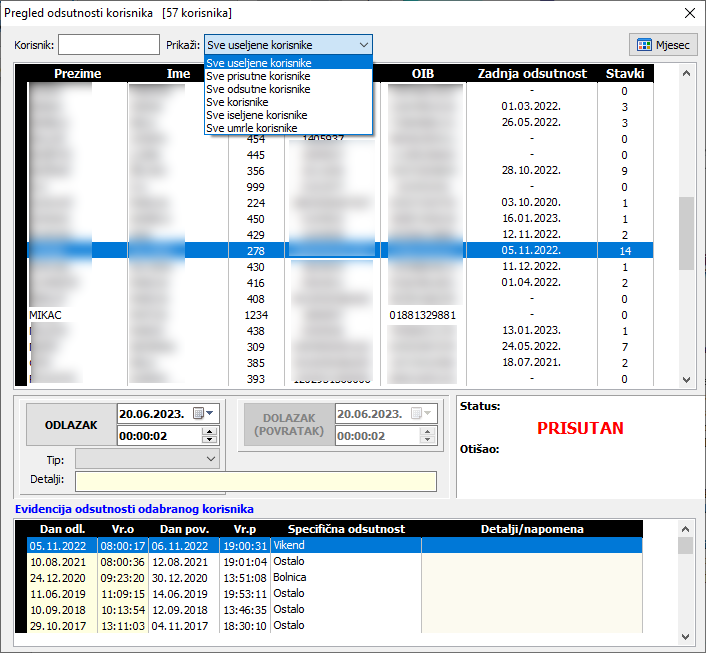
Task: Click the Stavki column header
Action: [625, 74]
